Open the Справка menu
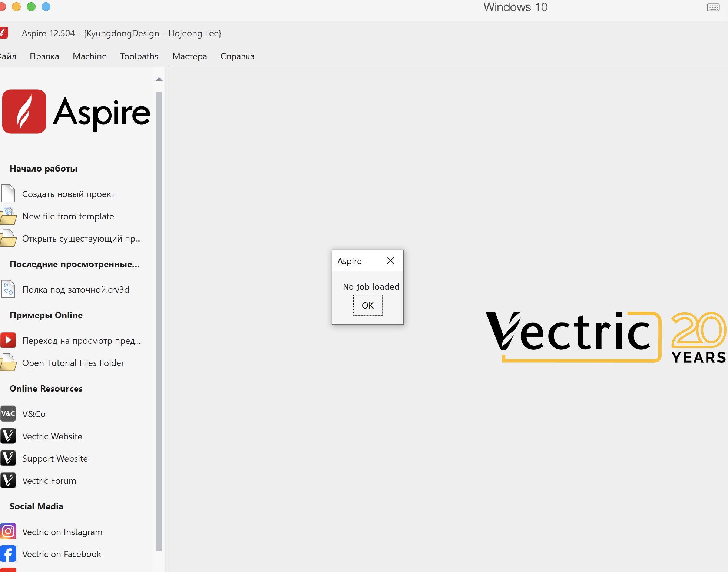 [x=237, y=56]
